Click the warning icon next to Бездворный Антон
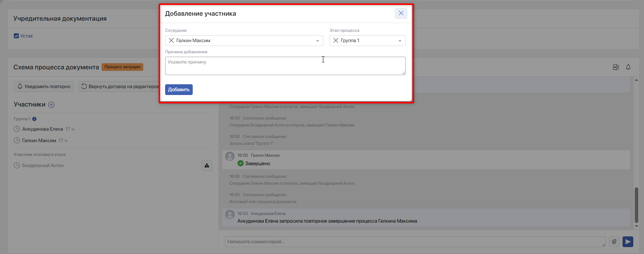Image resolution: width=644 pixels, height=254 pixels. point(207,166)
